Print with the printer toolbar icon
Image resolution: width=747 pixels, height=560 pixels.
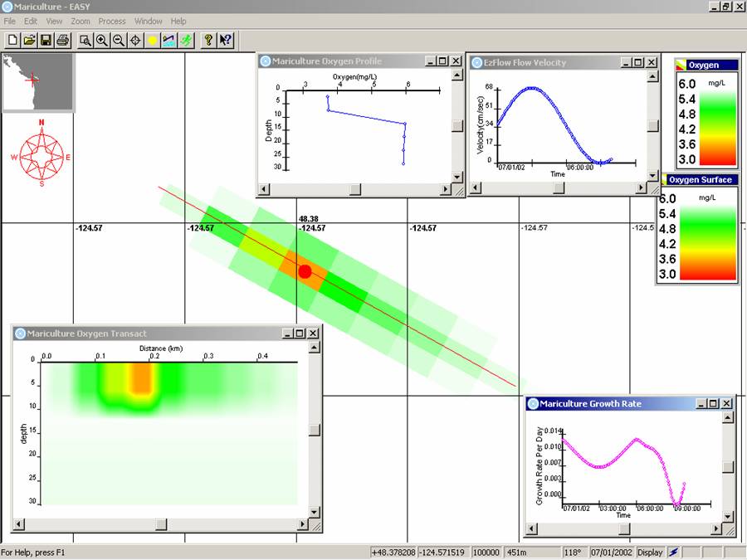(62, 40)
